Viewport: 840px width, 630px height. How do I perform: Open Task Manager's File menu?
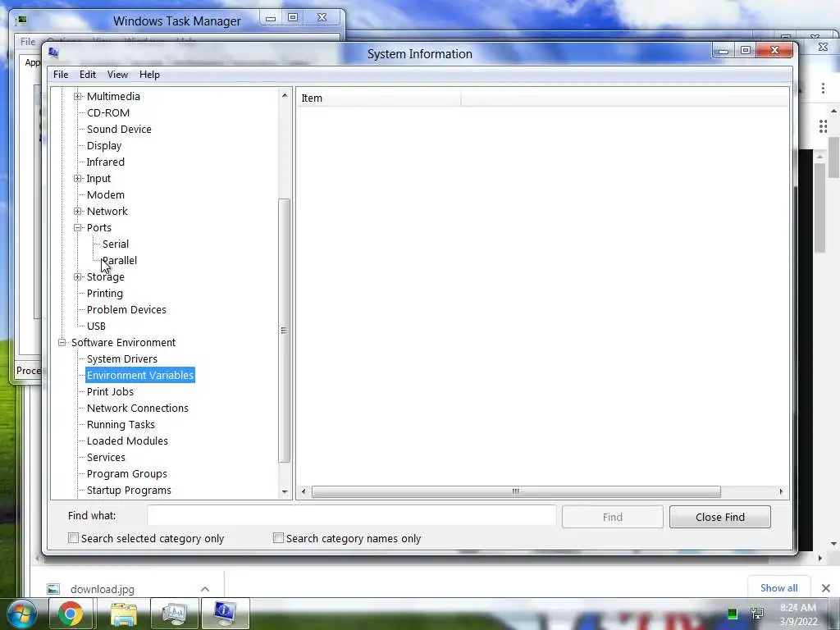coord(28,41)
